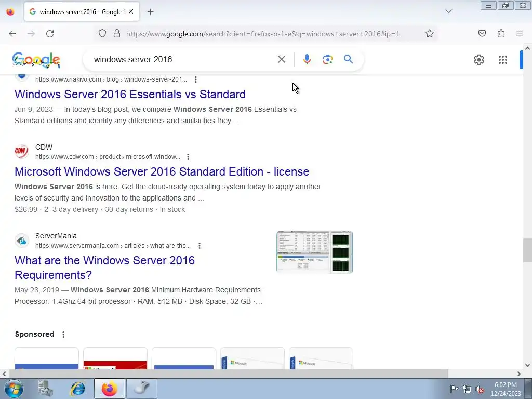Click the Sponsored heading
Screen dimensions: 532x399
click(x=35, y=334)
